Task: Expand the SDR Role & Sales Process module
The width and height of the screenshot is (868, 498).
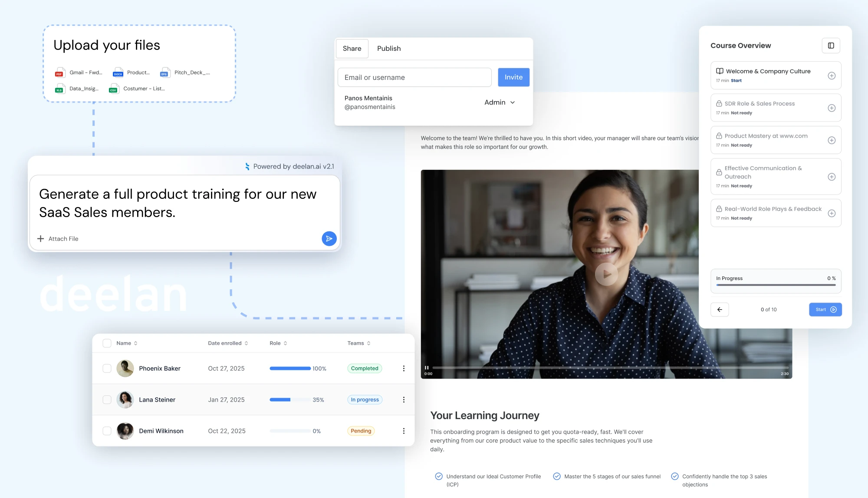Action: 832,108
